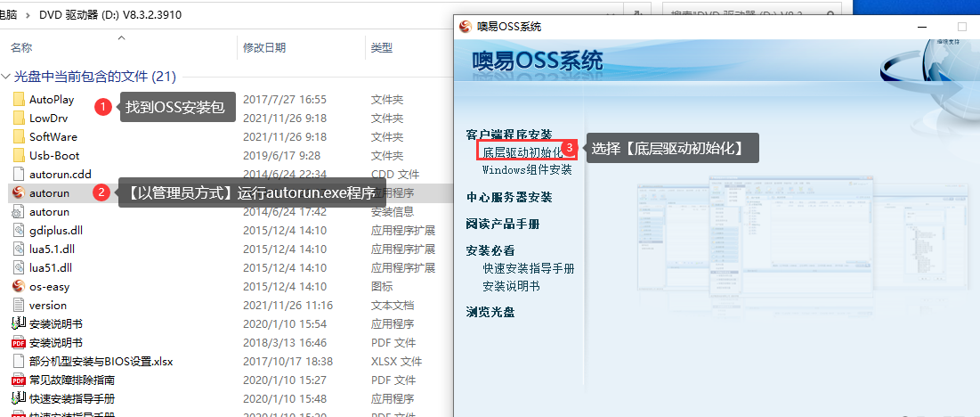Collapse the 光盘中当前包含的文件 group
The height and width of the screenshot is (417, 980).
coord(7,77)
